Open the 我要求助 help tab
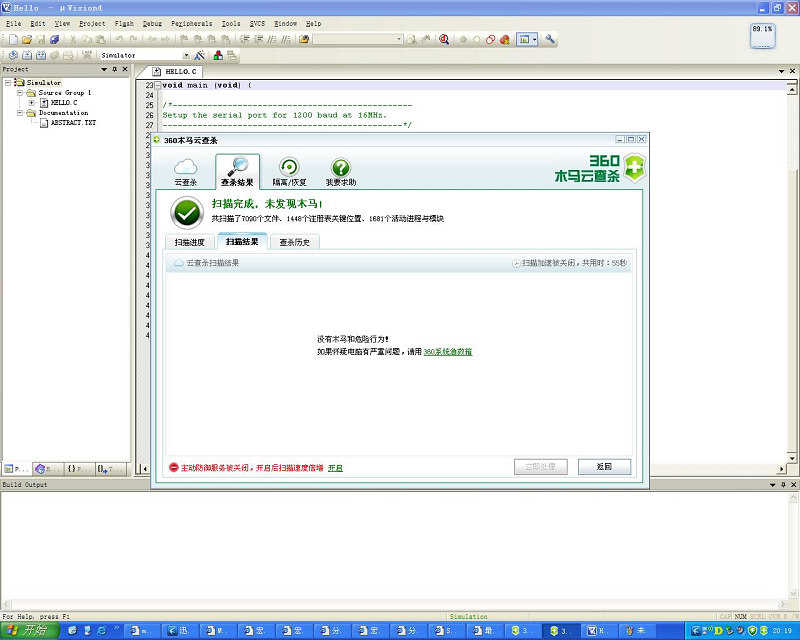The width and height of the screenshot is (800, 640). (x=341, y=172)
